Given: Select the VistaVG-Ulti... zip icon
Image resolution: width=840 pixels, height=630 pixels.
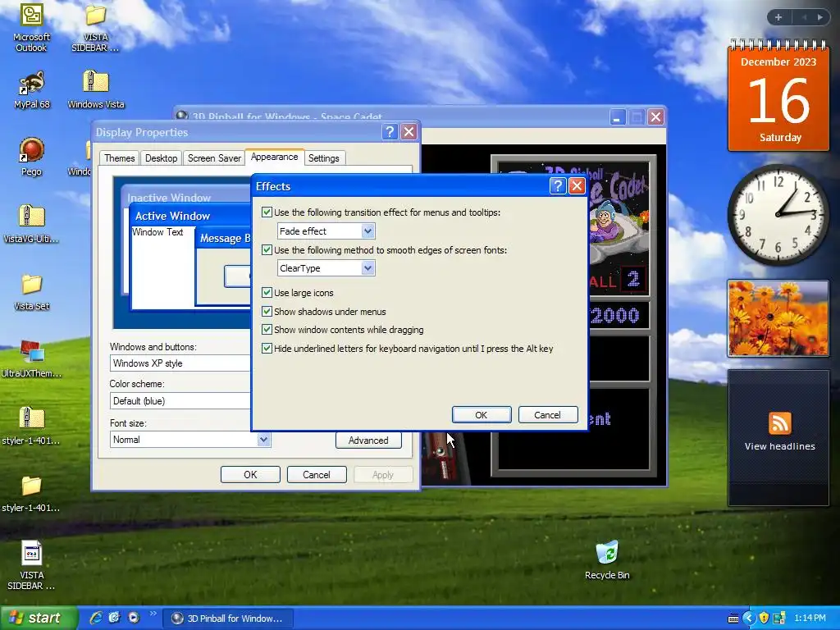Looking at the screenshot, I should pyautogui.click(x=31, y=224).
